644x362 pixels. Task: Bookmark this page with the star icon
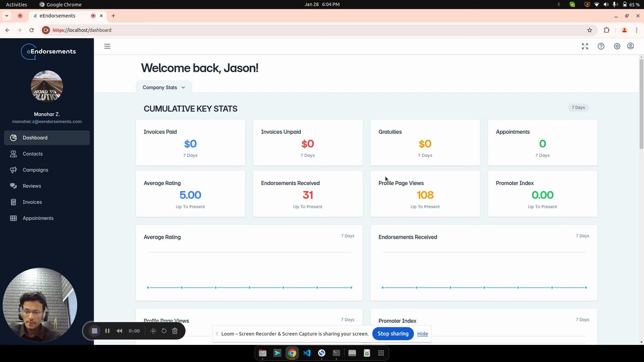click(x=590, y=30)
